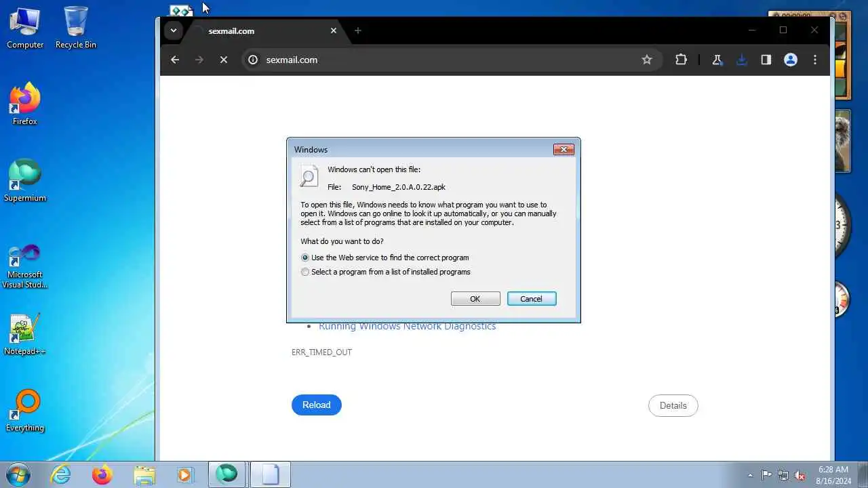The height and width of the screenshot is (488, 868).
Task: Open a new browser tab
Action: click(358, 30)
